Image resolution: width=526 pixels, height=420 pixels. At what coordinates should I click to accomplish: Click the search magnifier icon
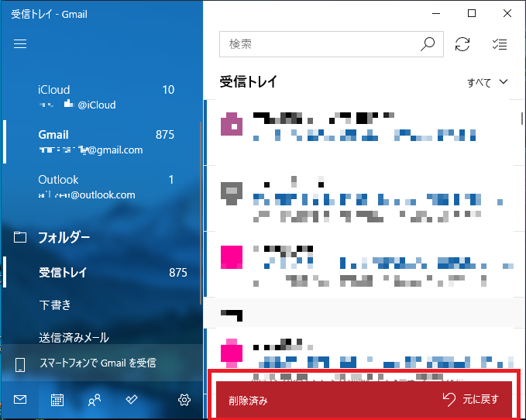[x=428, y=44]
